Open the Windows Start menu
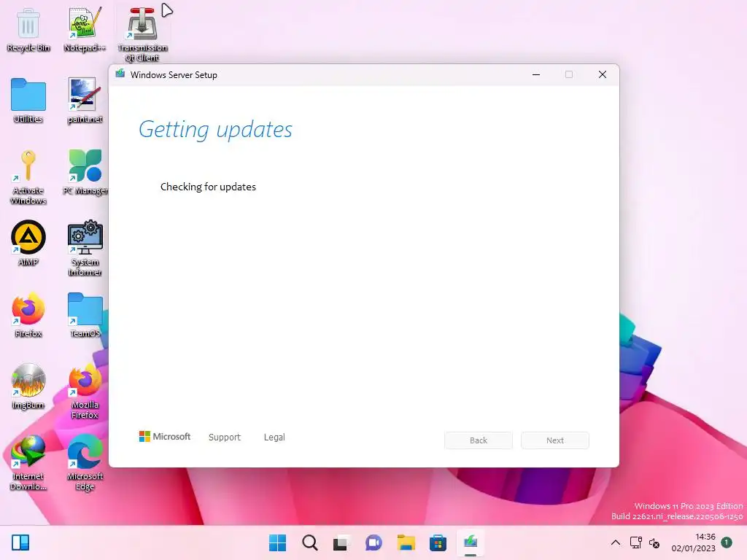Viewport: 747px width, 560px height. point(277,542)
